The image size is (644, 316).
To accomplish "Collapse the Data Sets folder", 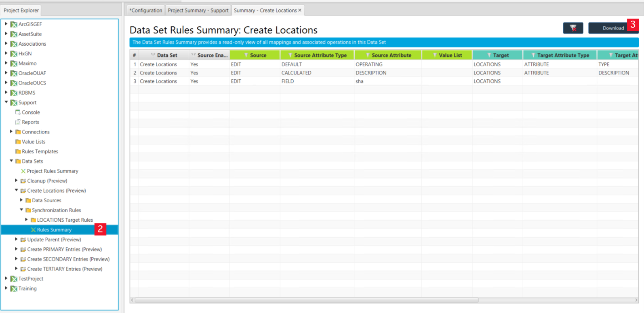I will tap(11, 161).
